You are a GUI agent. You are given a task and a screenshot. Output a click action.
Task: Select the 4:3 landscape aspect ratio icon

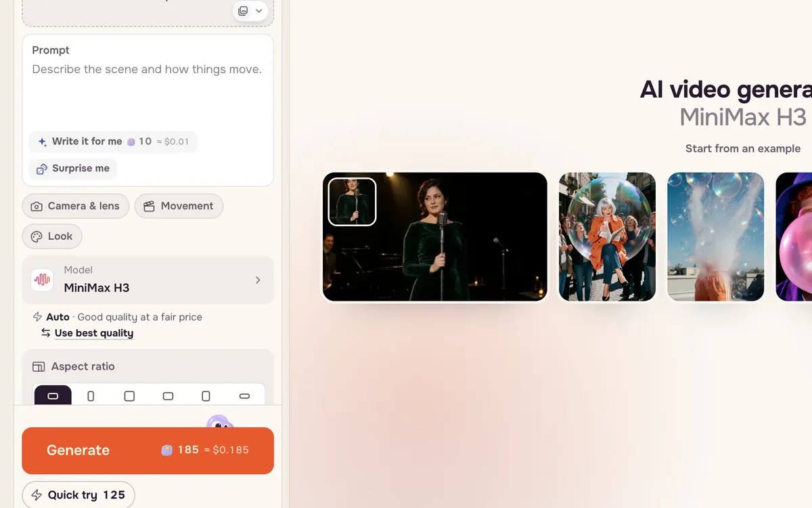click(x=168, y=396)
